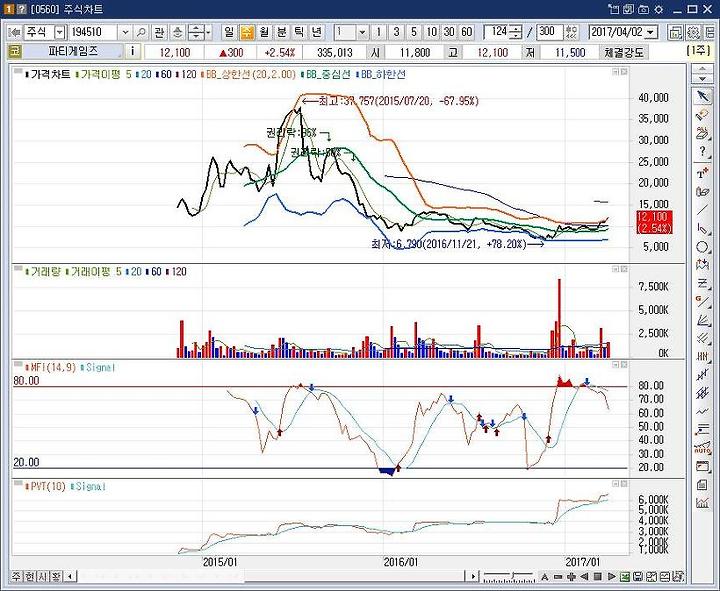Select the fan lines drawing tool
Viewport: 720px width, 591px height.
(x=702, y=320)
